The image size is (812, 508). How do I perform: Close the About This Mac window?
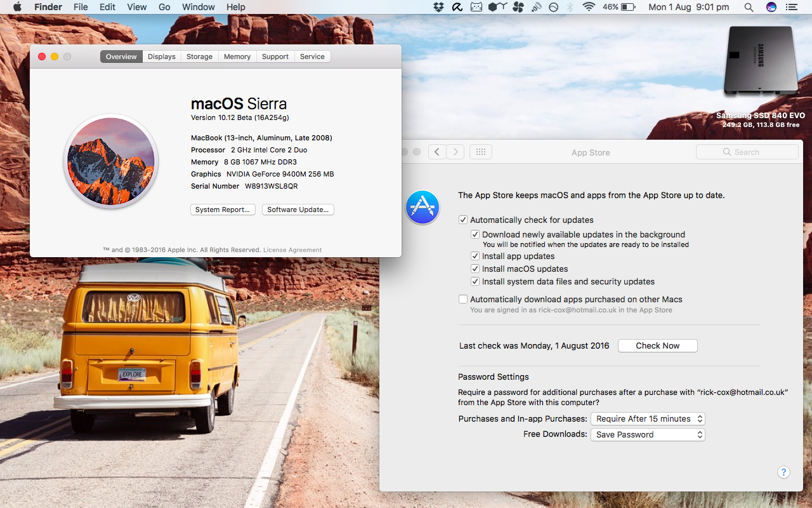point(42,57)
